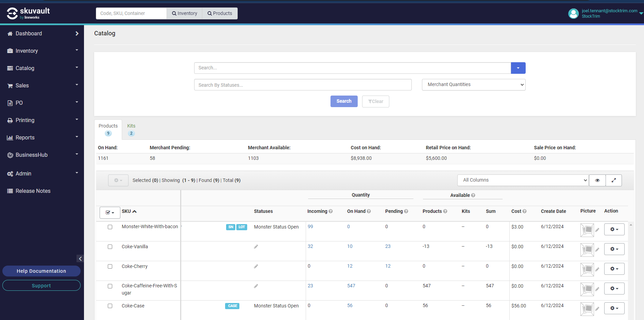Click the Printing printer icon
The width and height of the screenshot is (644, 320).
[x=10, y=120]
